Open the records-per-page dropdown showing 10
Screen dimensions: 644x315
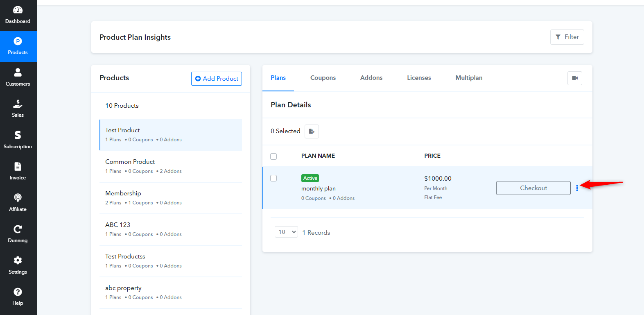click(286, 232)
